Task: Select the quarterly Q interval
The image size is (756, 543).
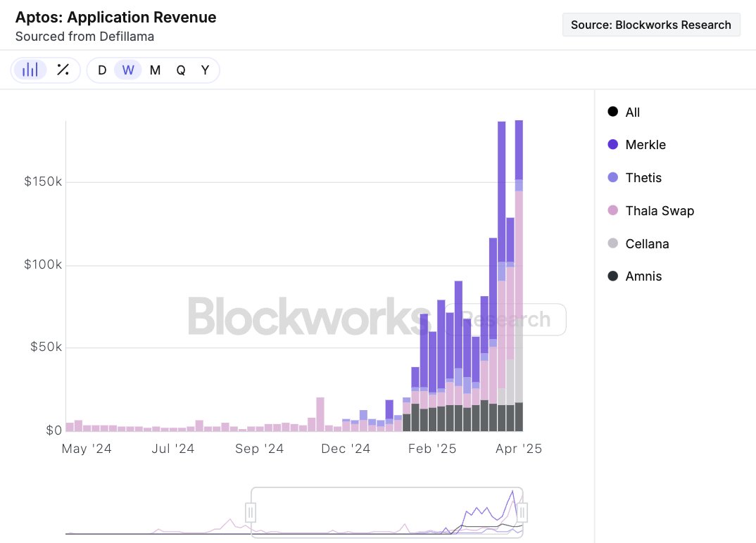Action: pyautogui.click(x=181, y=70)
